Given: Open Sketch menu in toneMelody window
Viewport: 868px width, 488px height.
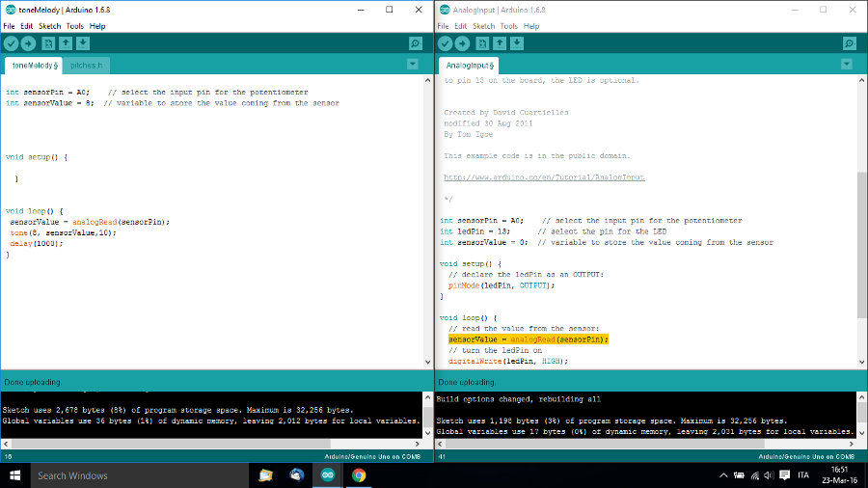Looking at the screenshot, I should tap(50, 26).
